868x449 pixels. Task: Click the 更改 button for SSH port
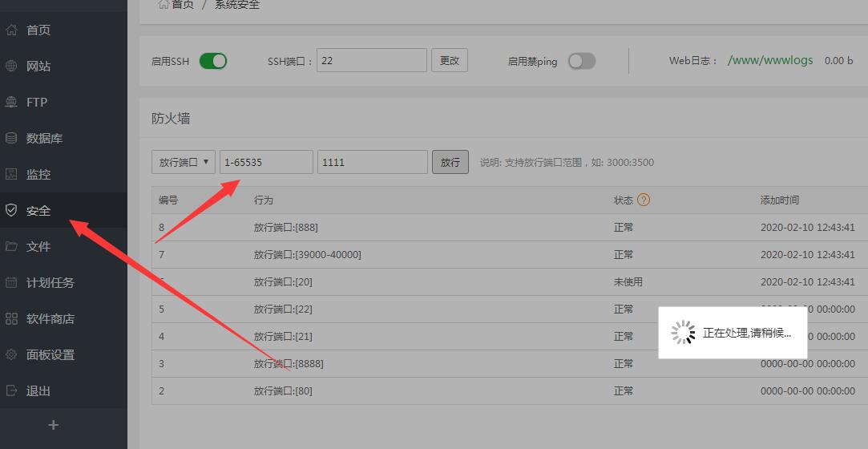[x=450, y=61]
